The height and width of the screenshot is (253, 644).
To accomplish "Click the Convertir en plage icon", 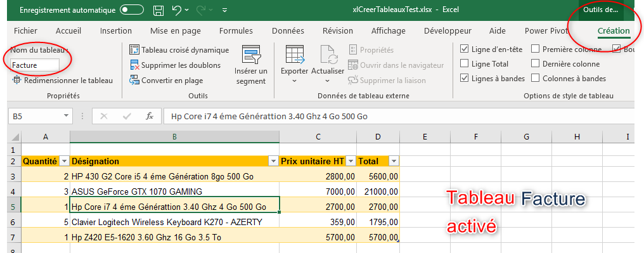I will point(134,81).
